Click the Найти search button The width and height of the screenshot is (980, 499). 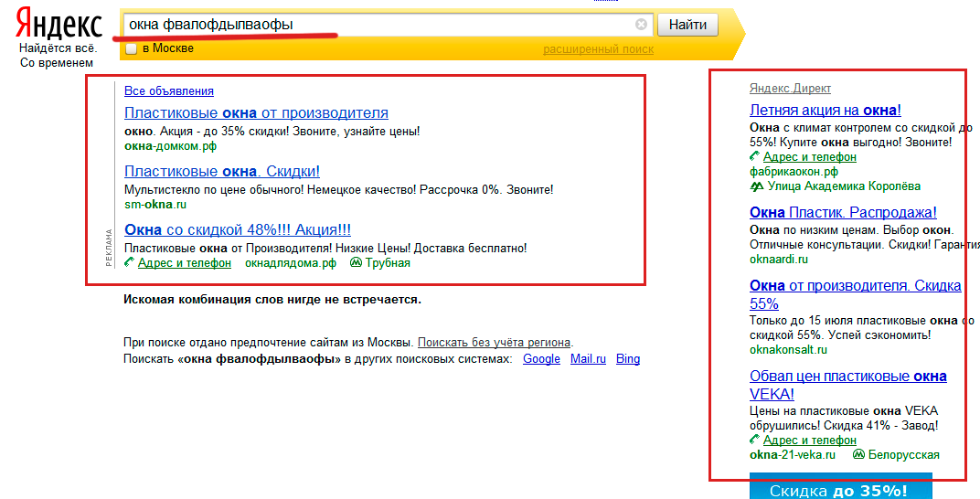pyautogui.click(x=687, y=25)
